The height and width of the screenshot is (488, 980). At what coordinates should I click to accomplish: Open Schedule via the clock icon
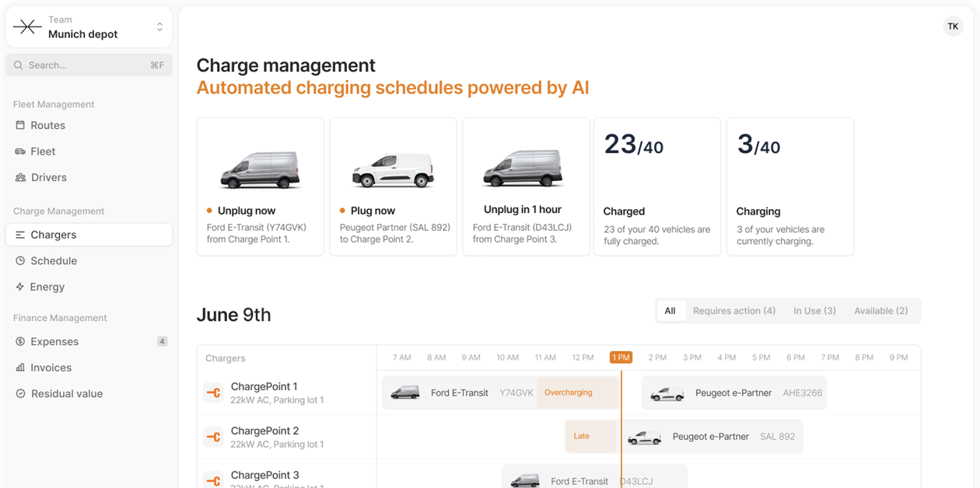pyautogui.click(x=19, y=260)
